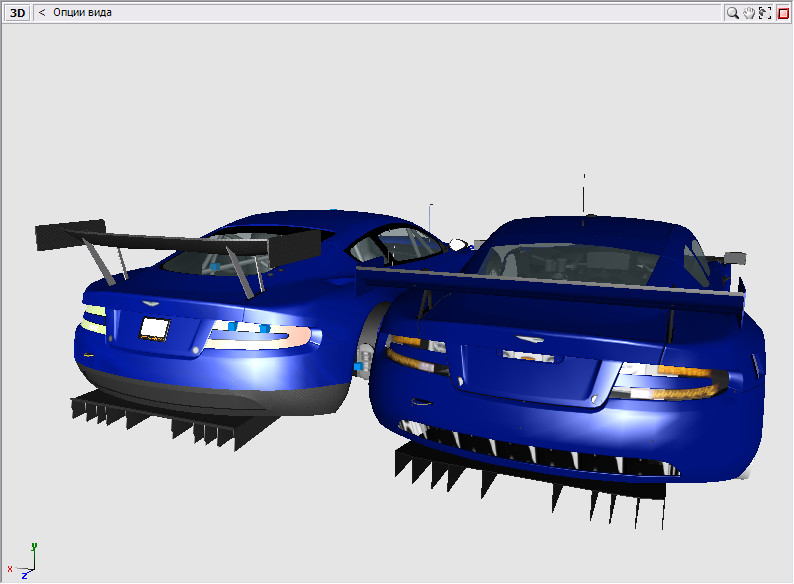Click the XYZ axis gizmo
Viewport: 794px width, 584px height.
[23, 561]
